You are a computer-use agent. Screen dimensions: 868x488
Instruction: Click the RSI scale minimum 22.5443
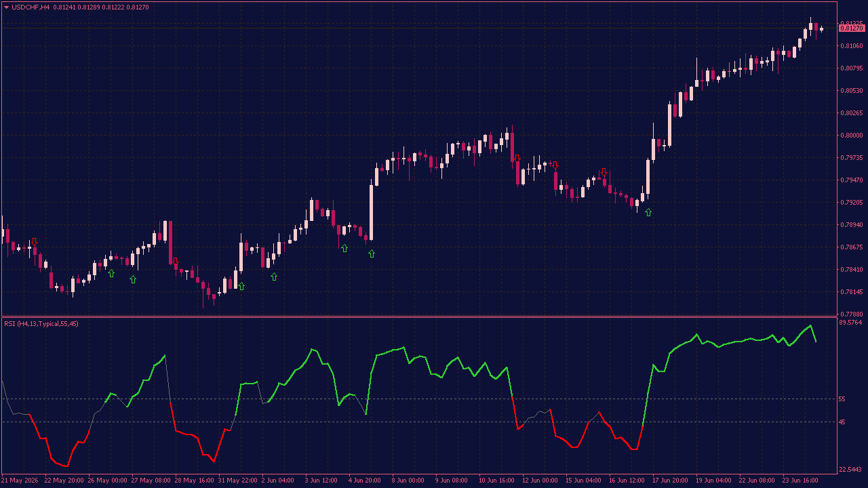point(850,469)
